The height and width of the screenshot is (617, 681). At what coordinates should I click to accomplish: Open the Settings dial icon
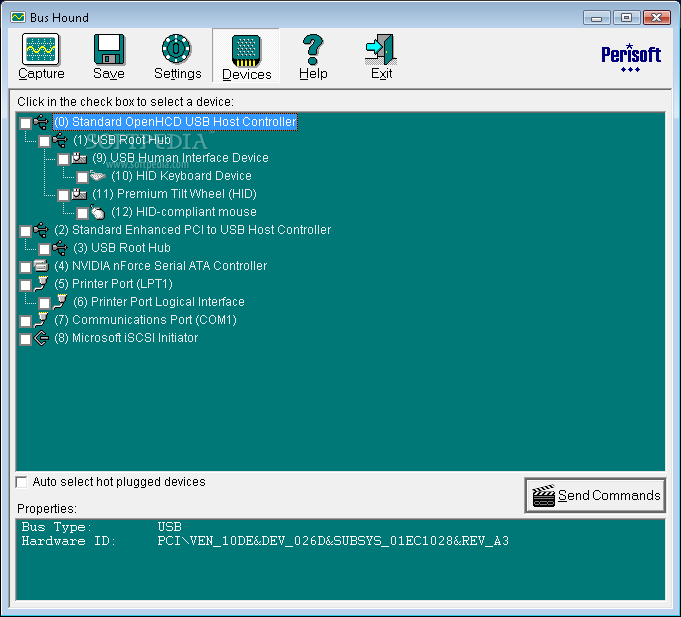coord(176,49)
